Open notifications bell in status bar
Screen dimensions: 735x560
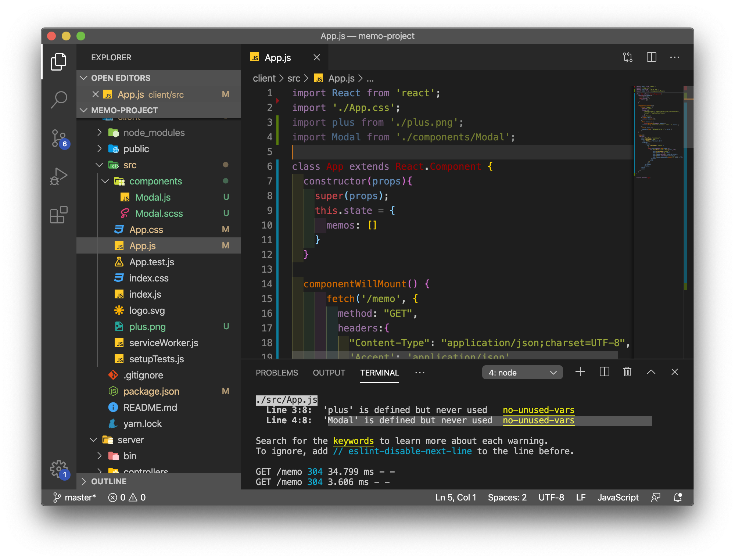678,497
